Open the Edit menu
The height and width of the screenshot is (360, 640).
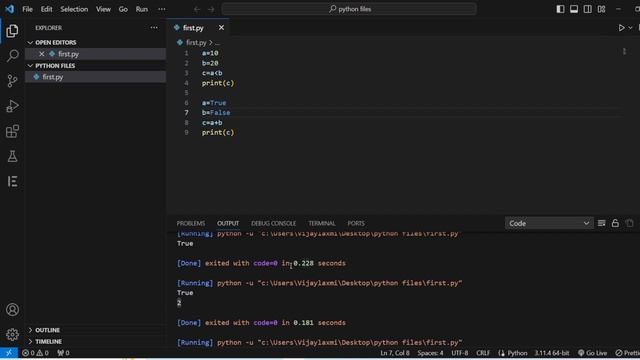(47, 9)
